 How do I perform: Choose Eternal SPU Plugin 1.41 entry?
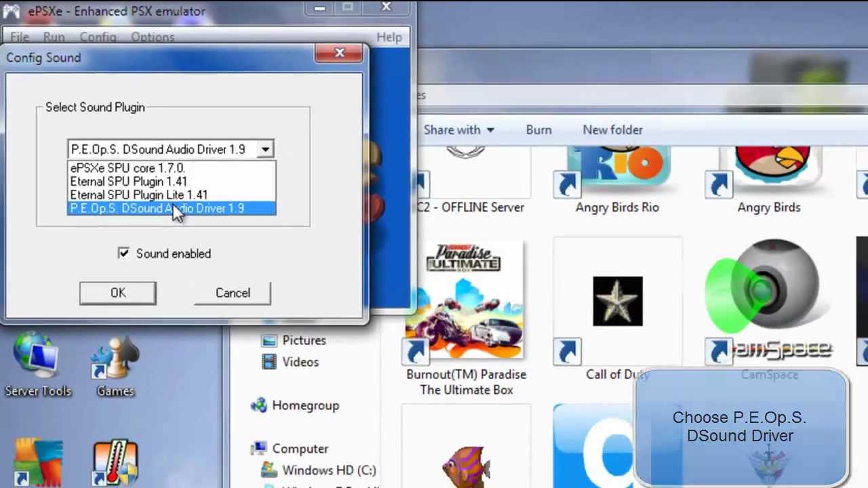pos(172,182)
